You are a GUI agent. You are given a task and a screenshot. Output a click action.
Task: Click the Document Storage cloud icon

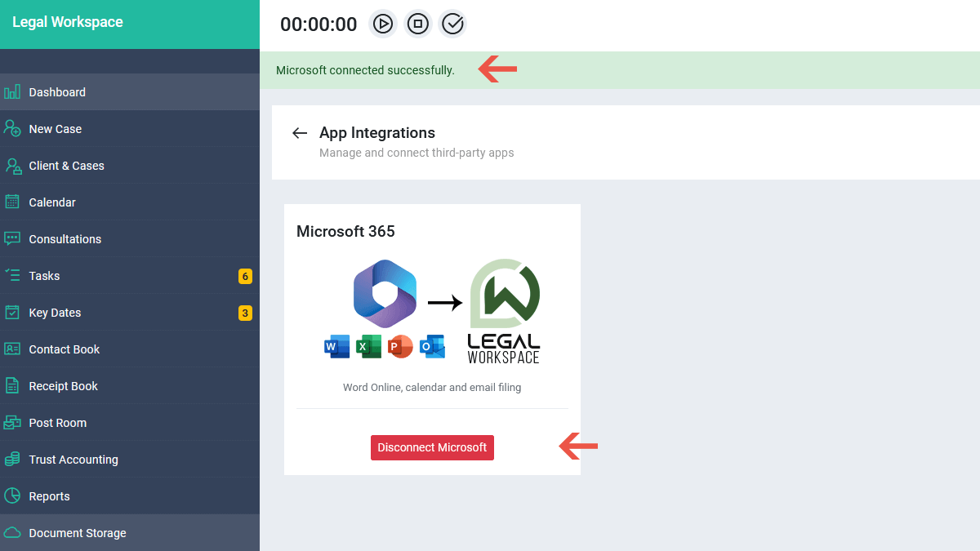coord(12,533)
